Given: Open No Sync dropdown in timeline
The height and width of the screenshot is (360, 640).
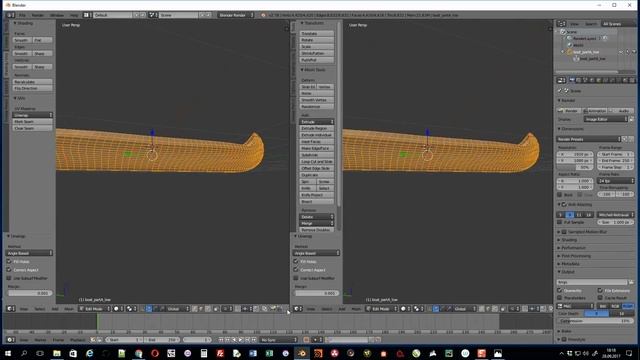Looking at the screenshot, I should click(278, 340).
